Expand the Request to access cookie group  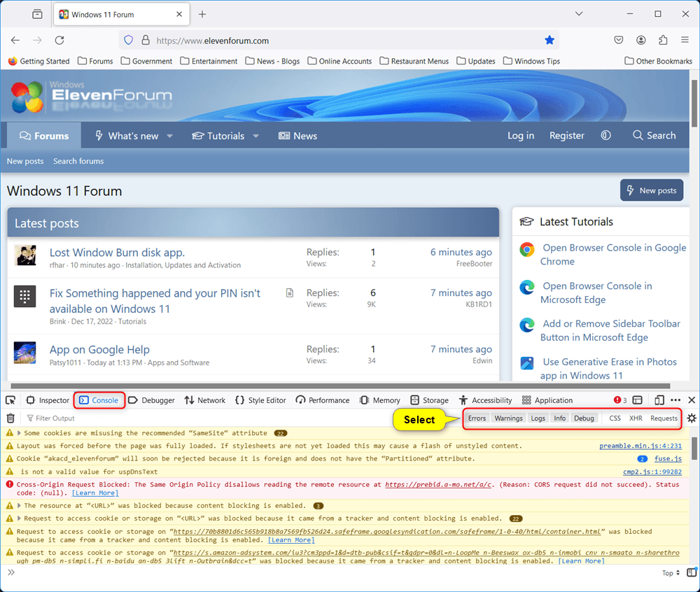(x=19, y=519)
